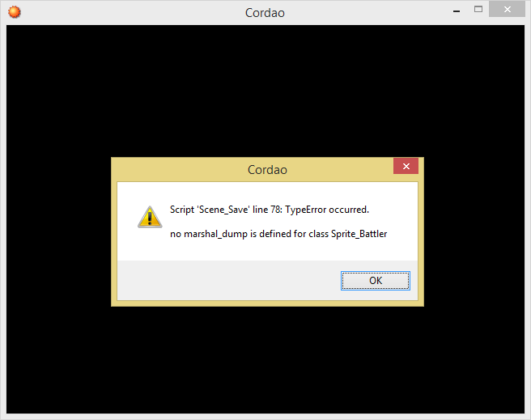Close the main Cordao window
This screenshot has width=531, height=420.
click(x=507, y=10)
